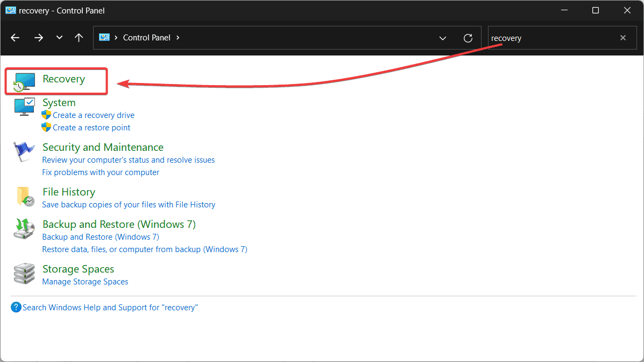Click the help question mark icon
The image size is (644, 362).
point(16,307)
